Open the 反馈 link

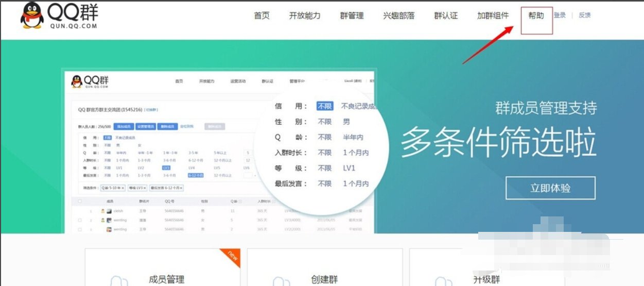click(x=585, y=15)
